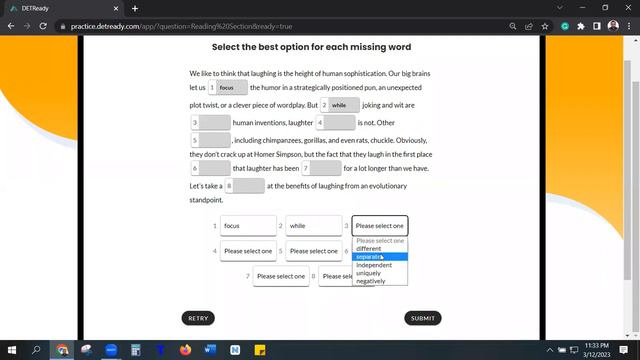Click the SUBMIT button

(422, 318)
